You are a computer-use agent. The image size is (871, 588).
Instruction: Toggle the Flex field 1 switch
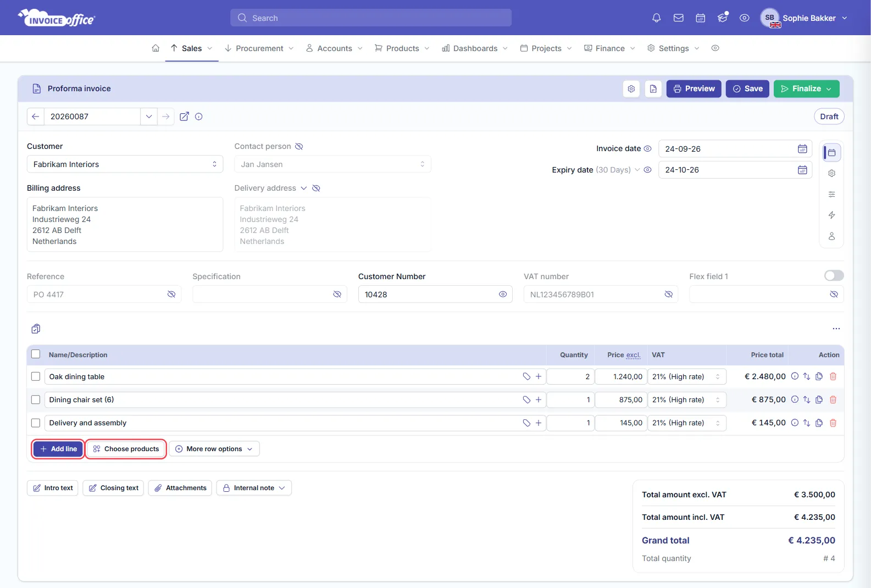[x=834, y=275]
